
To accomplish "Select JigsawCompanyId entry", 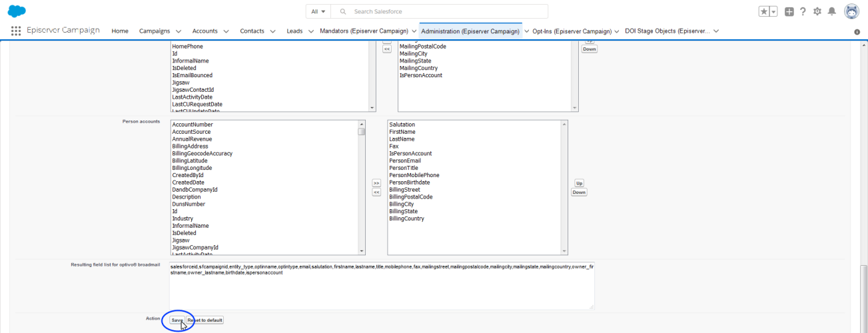I will point(195,248).
